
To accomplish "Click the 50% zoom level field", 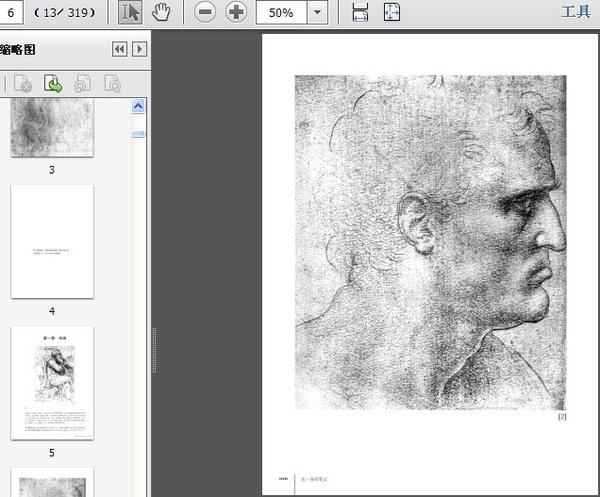I will 281,13.
